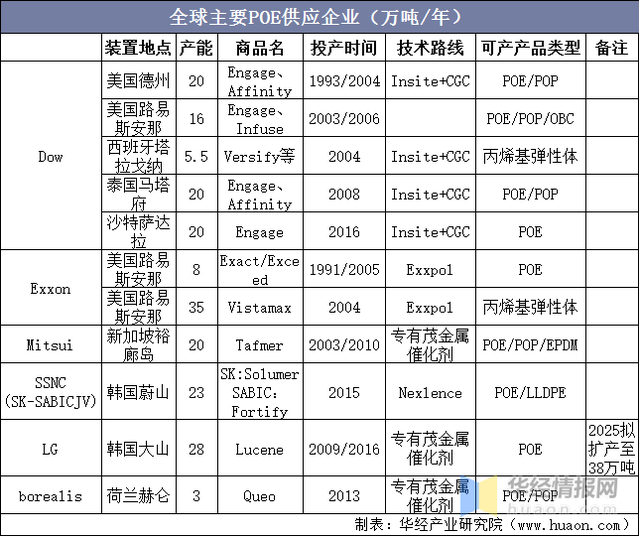Select the 'Exxon' company cell
Viewport: 640px width, 537px height.
click(51, 288)
